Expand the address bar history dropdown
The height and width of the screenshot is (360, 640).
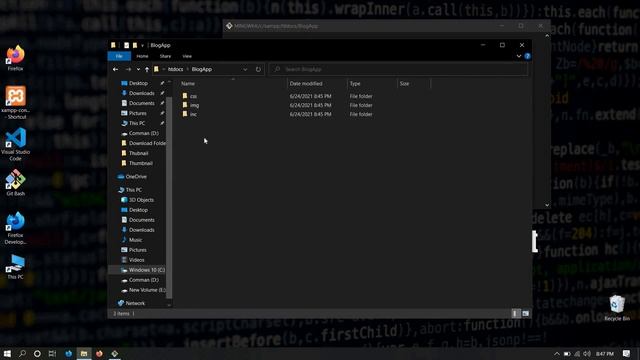[245, 69]
